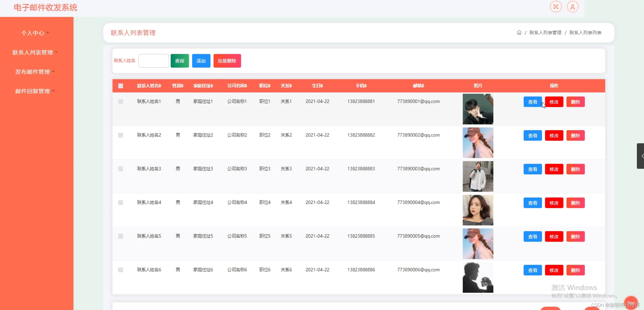Click 联系人列表管理 breadcrumb link
644x310 pixels.
click(545, 33)
